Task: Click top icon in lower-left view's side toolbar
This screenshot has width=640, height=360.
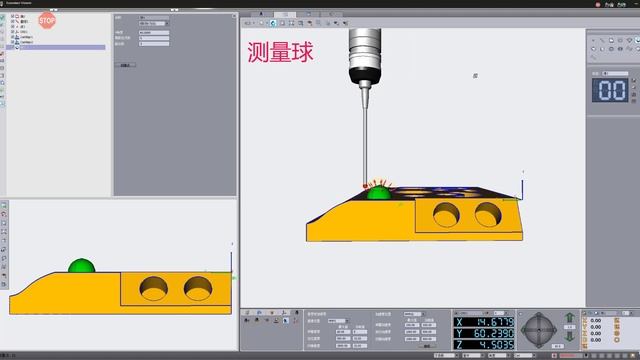Action: coord(4,205)
